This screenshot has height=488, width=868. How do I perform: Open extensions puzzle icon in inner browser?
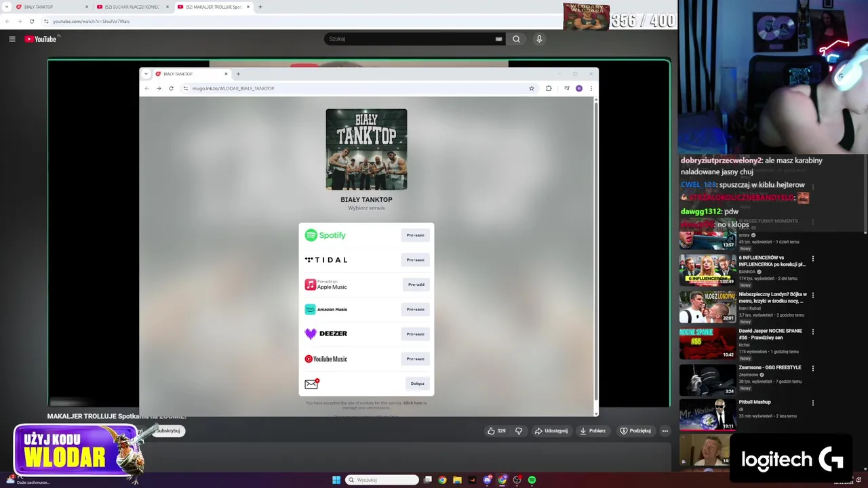tap(549, 88)
